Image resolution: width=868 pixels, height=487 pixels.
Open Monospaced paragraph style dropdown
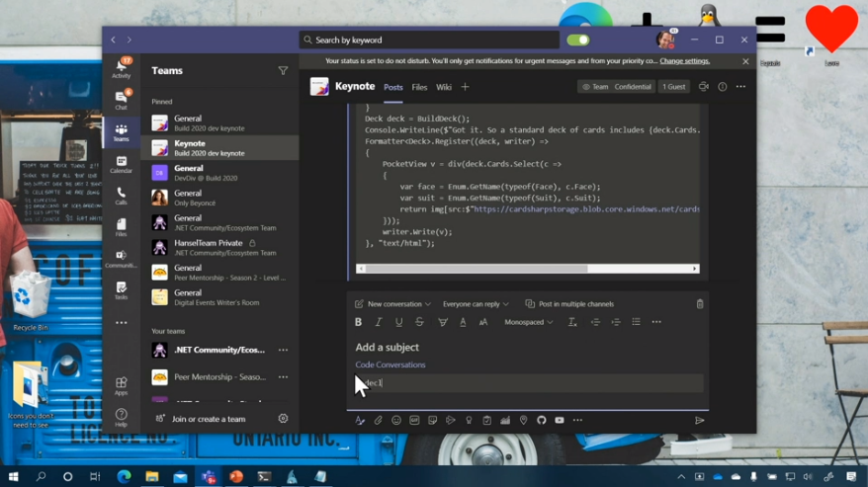click(528, 322)
